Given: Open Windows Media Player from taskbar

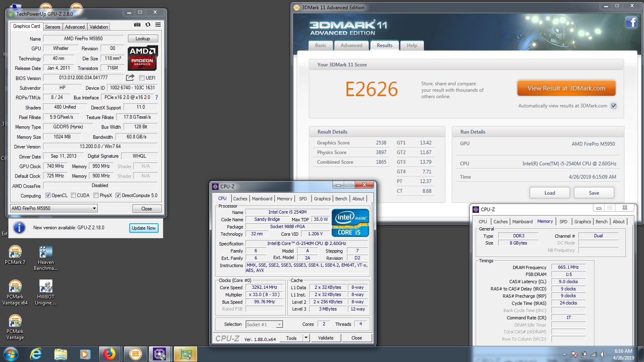Looking at the screenshot, I should pos(85,354).
